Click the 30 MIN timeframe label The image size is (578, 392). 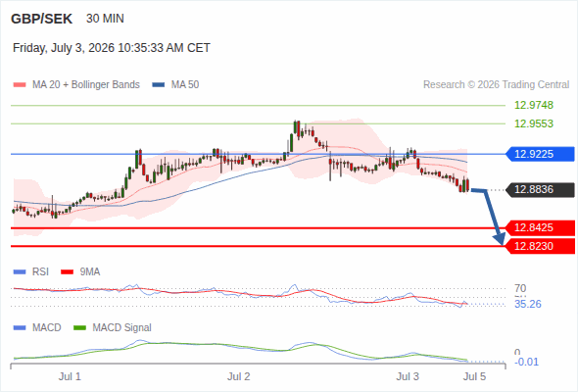[x=105, y=19]
